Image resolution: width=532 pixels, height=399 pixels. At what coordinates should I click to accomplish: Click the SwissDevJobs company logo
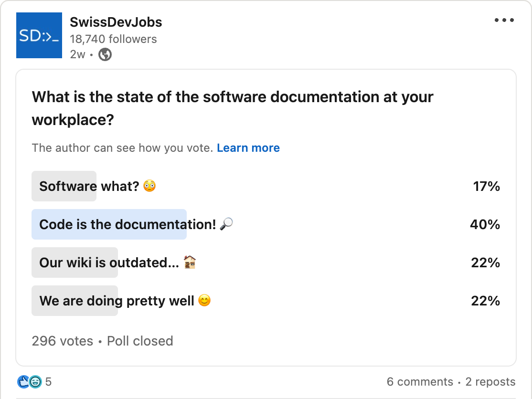tap(39, 35)
